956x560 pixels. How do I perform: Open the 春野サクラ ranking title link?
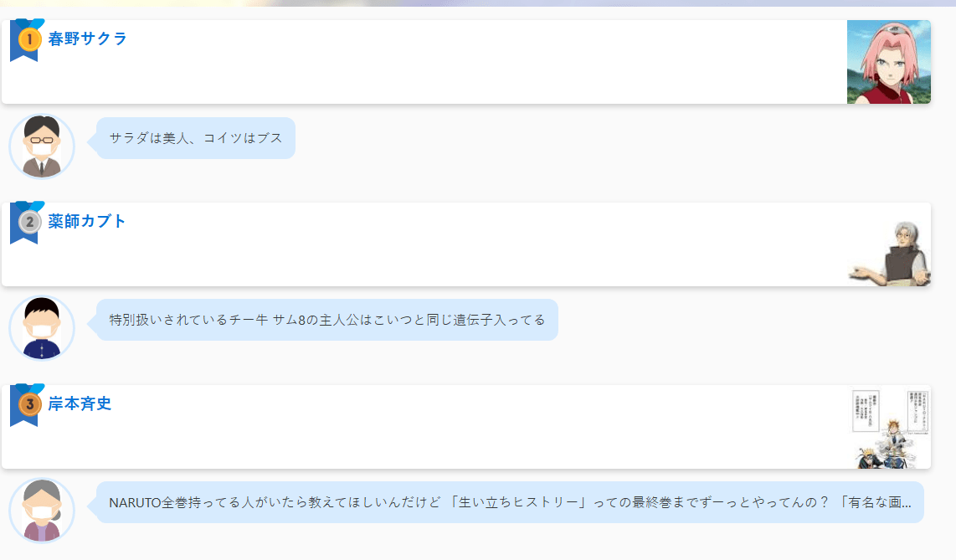click(x=88, y=39)
